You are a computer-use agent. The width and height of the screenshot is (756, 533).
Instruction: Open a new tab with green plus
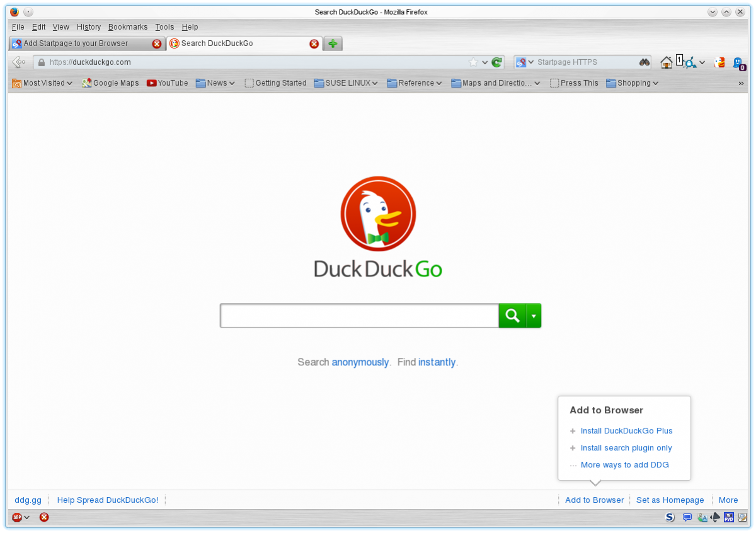(x=333, y=43)
